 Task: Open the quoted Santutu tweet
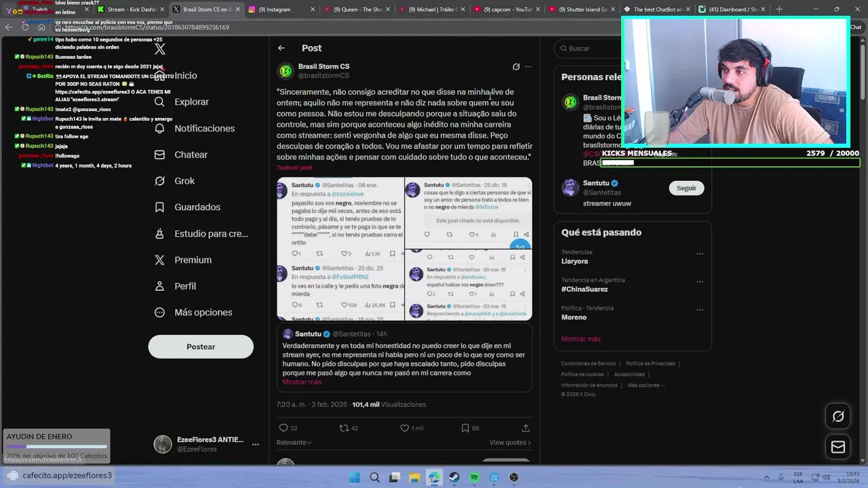click(x=404, y=357)
